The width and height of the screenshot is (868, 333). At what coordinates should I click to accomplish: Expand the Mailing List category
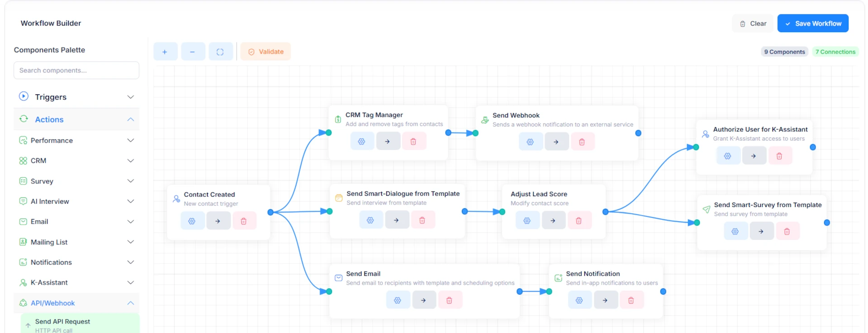click(x=76, y=242)
